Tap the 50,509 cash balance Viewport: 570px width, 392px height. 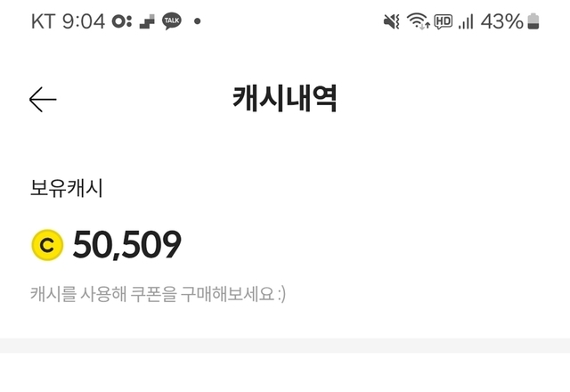127,245
